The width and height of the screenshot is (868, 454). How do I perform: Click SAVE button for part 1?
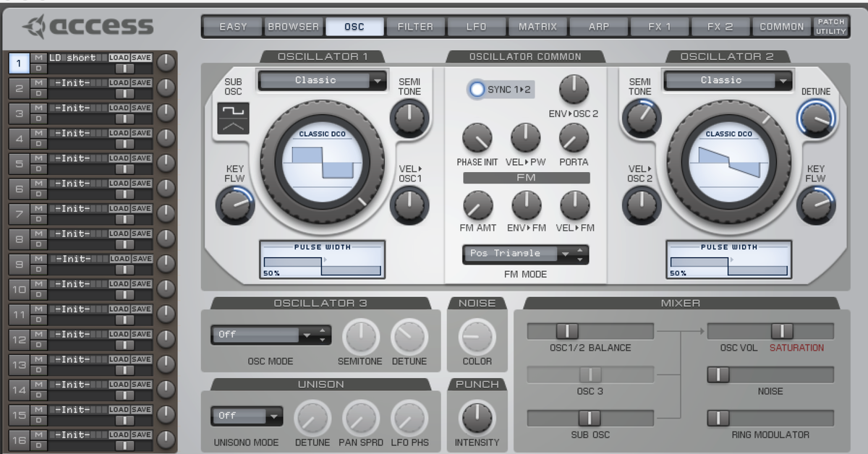(142, 57)
